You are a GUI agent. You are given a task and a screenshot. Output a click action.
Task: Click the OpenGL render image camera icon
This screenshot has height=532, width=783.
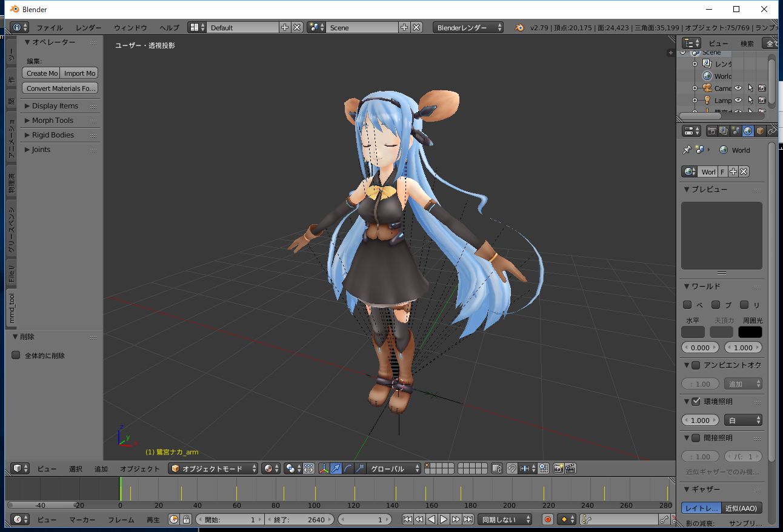(x=558, y=468)
